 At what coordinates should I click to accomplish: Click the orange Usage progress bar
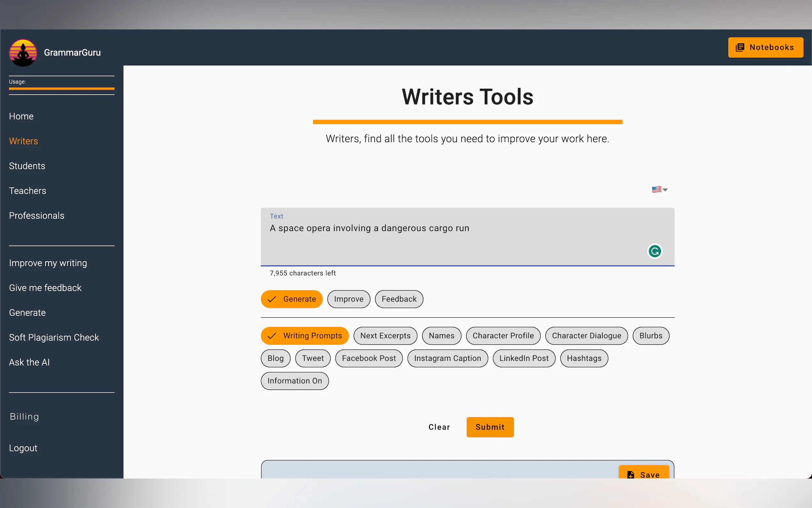point(61,89)
